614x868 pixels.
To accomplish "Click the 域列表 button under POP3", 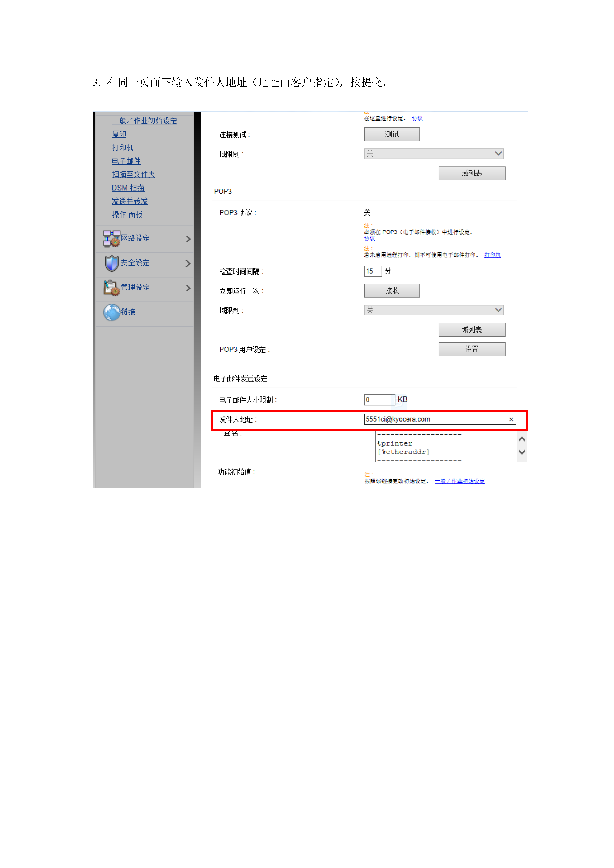I will [471, 330].
